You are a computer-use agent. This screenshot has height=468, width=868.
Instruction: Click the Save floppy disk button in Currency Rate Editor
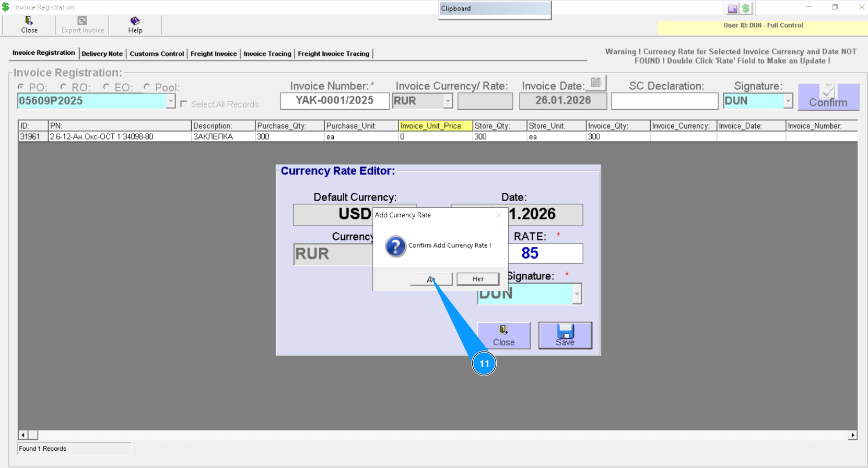coord(565,335)
